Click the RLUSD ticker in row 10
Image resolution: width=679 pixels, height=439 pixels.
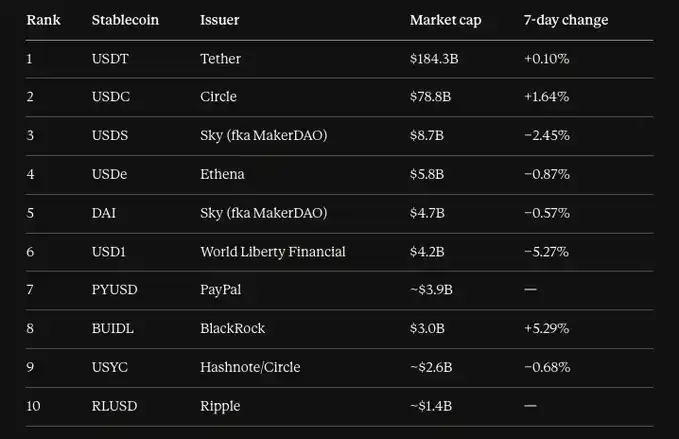coord(114,406)
